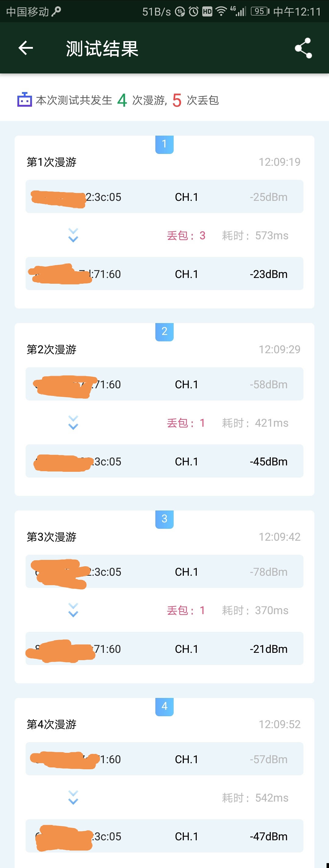The width and height of the screenshot is (329, 868).
Task: Tap the back arrow in header
Action: click(26, 48)
